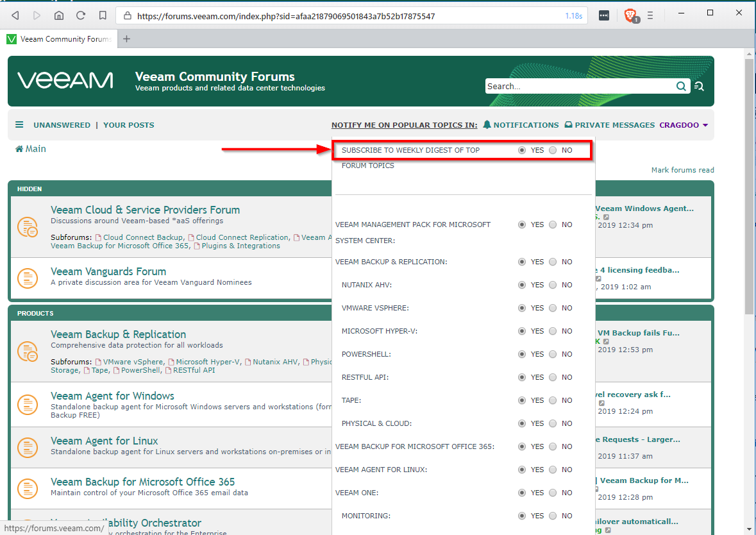Set Veeam ONE notifications to NO
Viewport: 756px width, 535px height.
(x=553, y=493)
